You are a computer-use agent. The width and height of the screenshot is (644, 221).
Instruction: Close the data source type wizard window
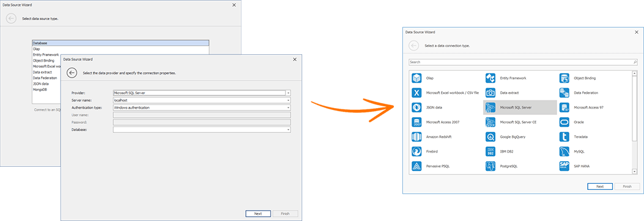point(234,5)
